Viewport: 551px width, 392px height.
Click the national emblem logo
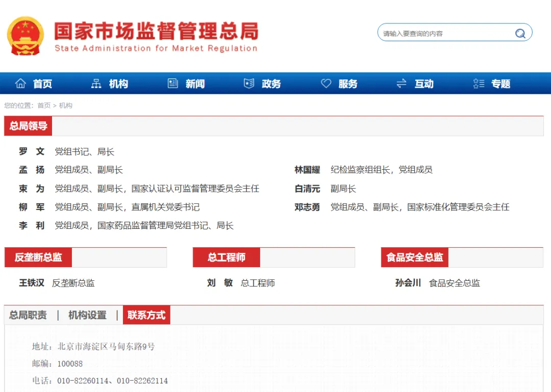point(25,35)
